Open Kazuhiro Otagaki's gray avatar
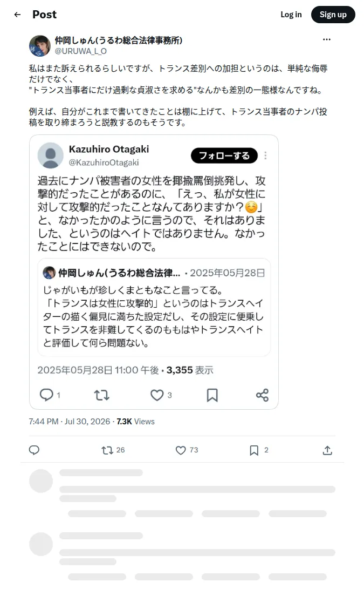This screenshot has width=364, height=589. point(50,155)
